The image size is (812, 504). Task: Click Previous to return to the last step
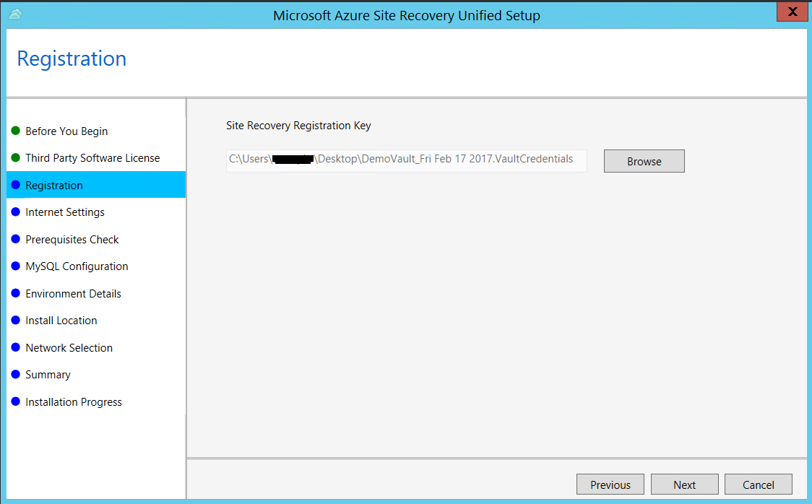tap(610, 484)
